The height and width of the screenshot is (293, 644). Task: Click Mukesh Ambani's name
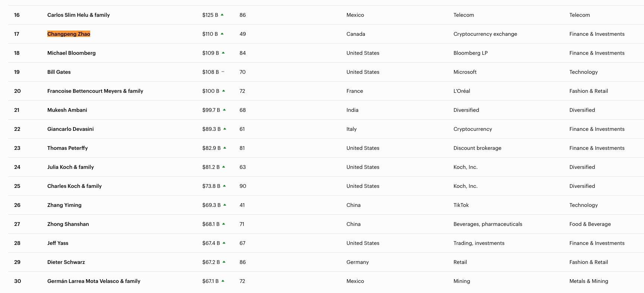67,110
